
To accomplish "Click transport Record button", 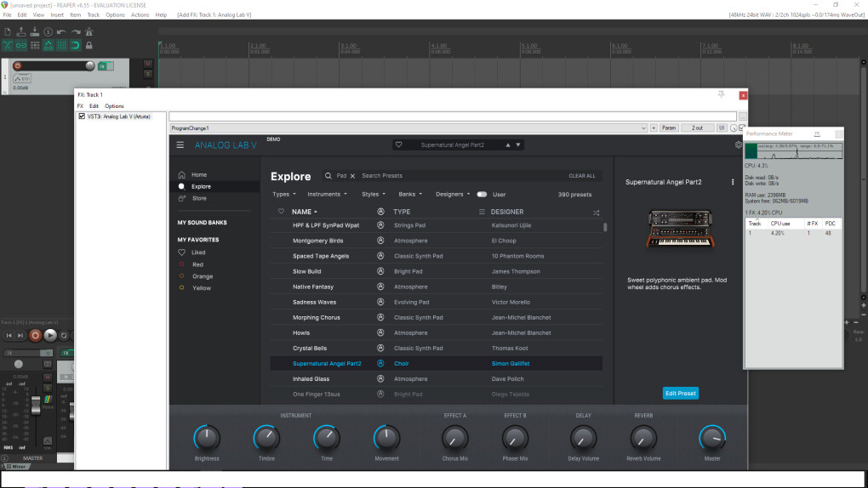I will (35, 335).
